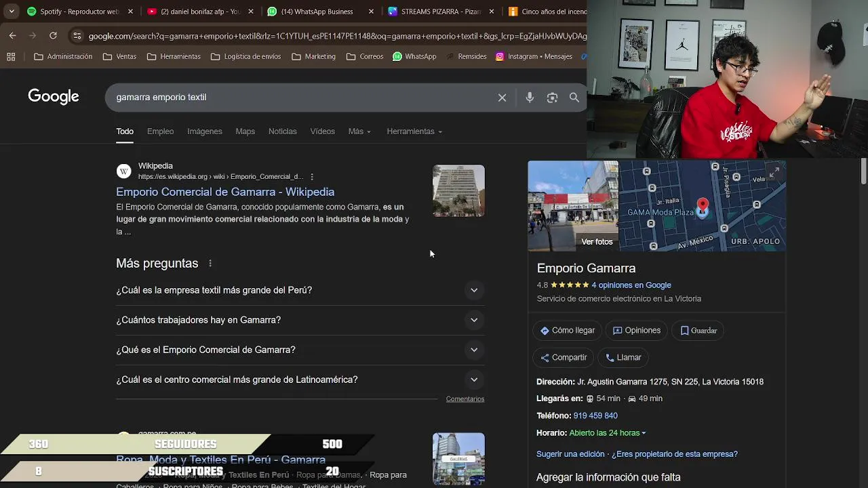Click the Google logo
This screenshot has height=488, width=868.
pos(54,97)
